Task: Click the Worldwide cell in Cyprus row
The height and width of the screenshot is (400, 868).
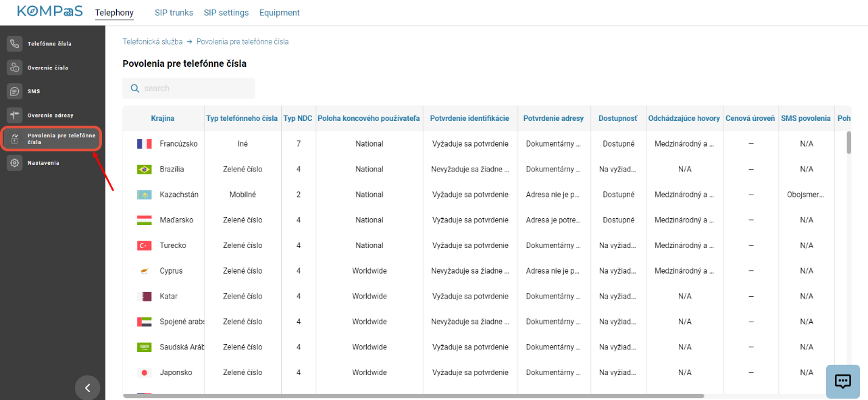Action: (369, 271)
